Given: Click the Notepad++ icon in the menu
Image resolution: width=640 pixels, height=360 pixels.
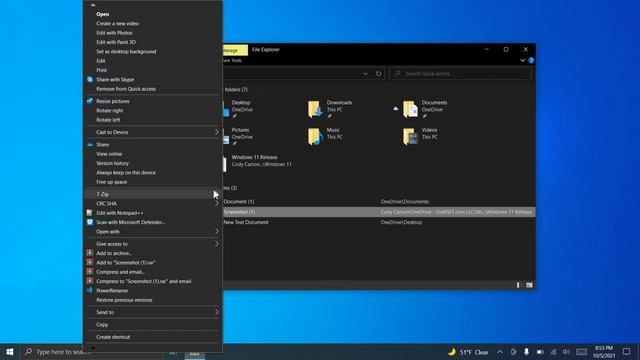Looking at the screenshot, I should point(90,213).
